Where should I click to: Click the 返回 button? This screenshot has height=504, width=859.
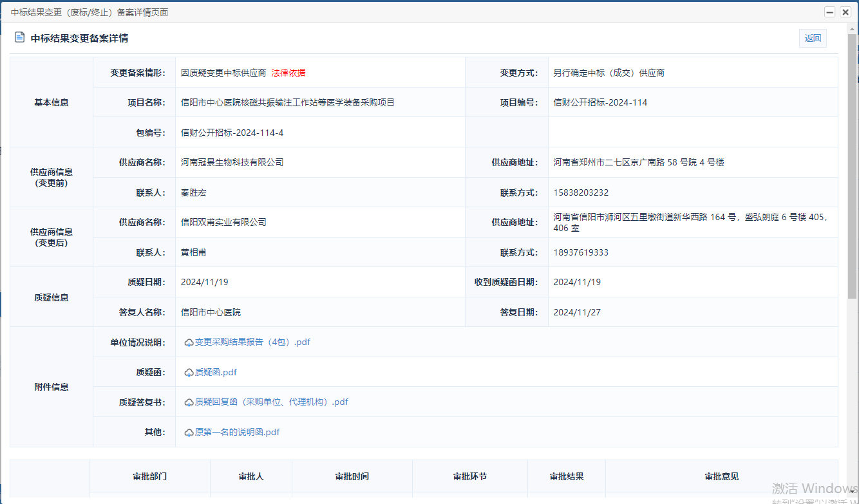point(813,38)
